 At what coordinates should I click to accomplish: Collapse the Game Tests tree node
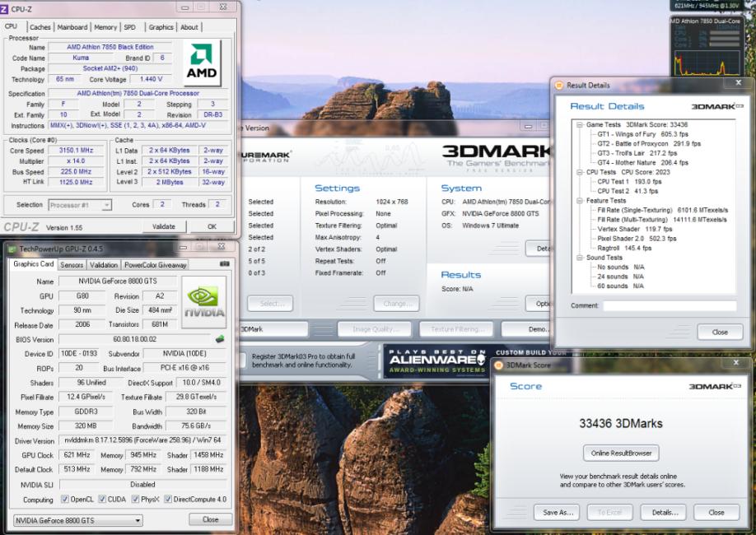[580, 125]
